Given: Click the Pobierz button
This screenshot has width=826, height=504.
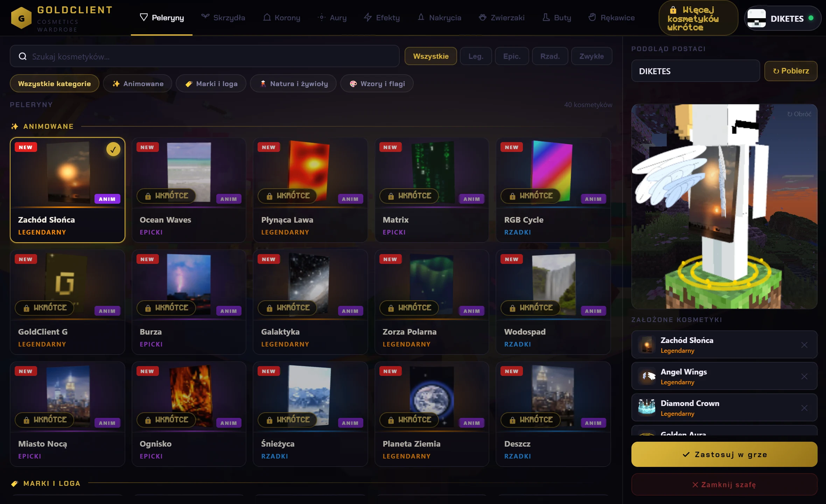Looking at the screenshot, I should click(x=791, y=71).
